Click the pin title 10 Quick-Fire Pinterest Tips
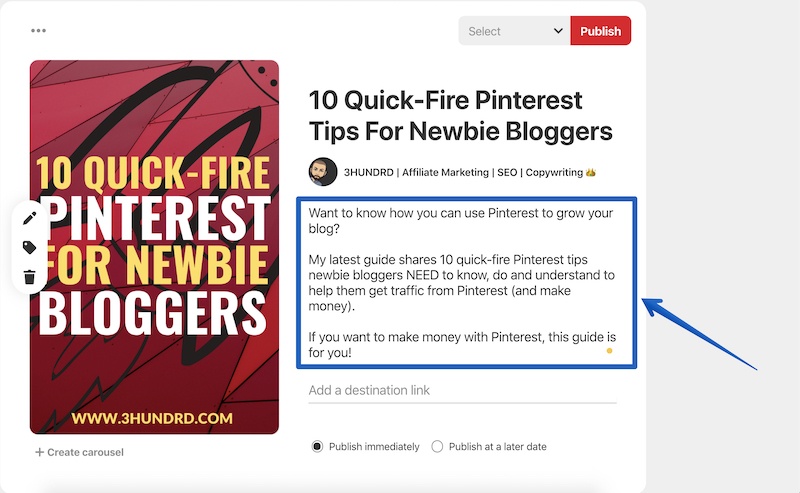Viewport: 800px width, 493px height. tap(461, 115)
